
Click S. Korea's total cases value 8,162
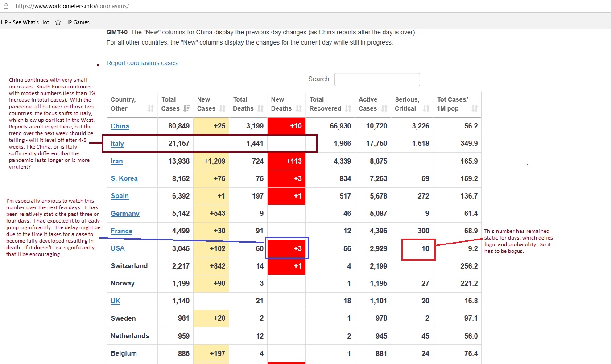coord(181,178)
